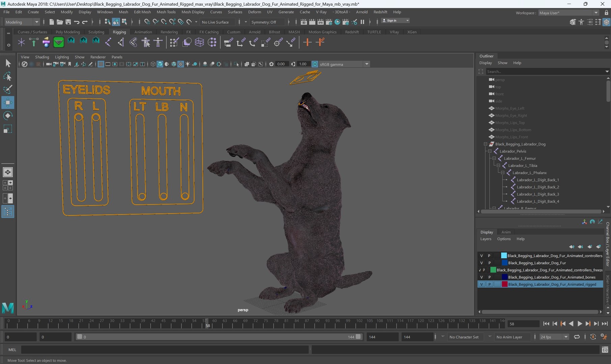Click the Save Scene icon

point(68,22)
